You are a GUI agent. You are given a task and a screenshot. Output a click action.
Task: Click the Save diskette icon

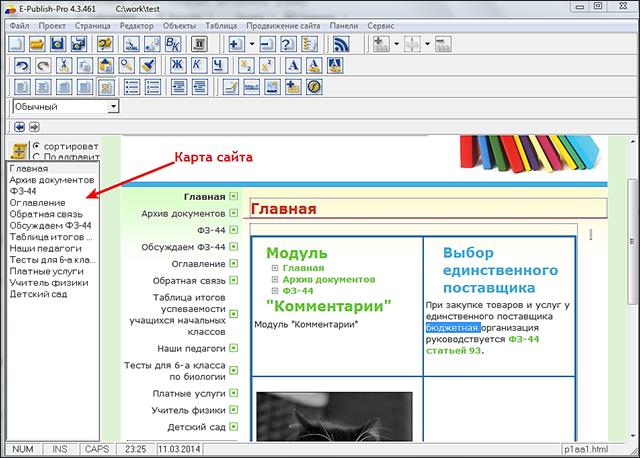(x=57, y=44)
